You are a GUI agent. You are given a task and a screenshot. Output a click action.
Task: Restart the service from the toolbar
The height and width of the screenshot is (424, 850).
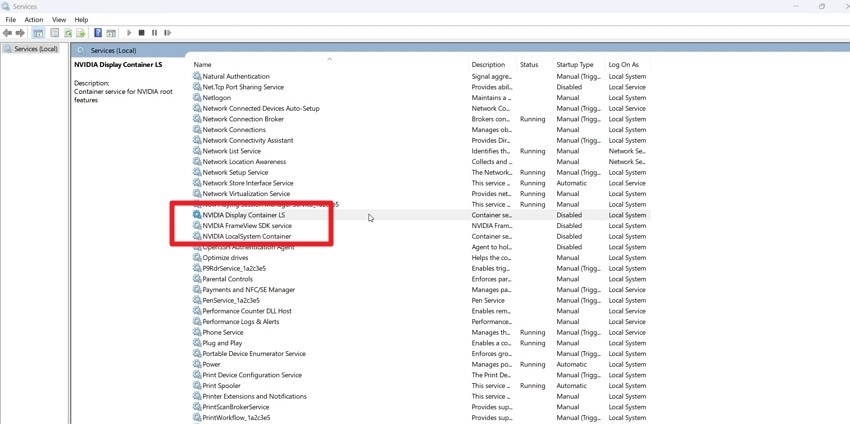(168, 33)
